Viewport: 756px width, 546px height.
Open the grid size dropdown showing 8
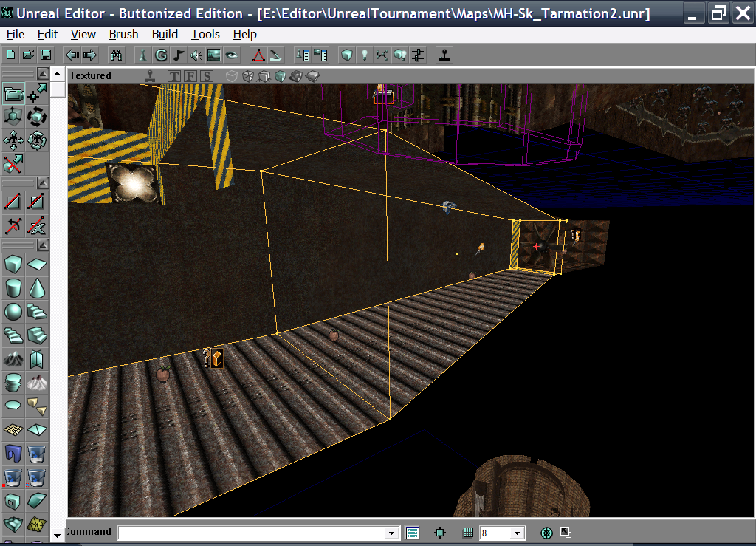(517, 532)
